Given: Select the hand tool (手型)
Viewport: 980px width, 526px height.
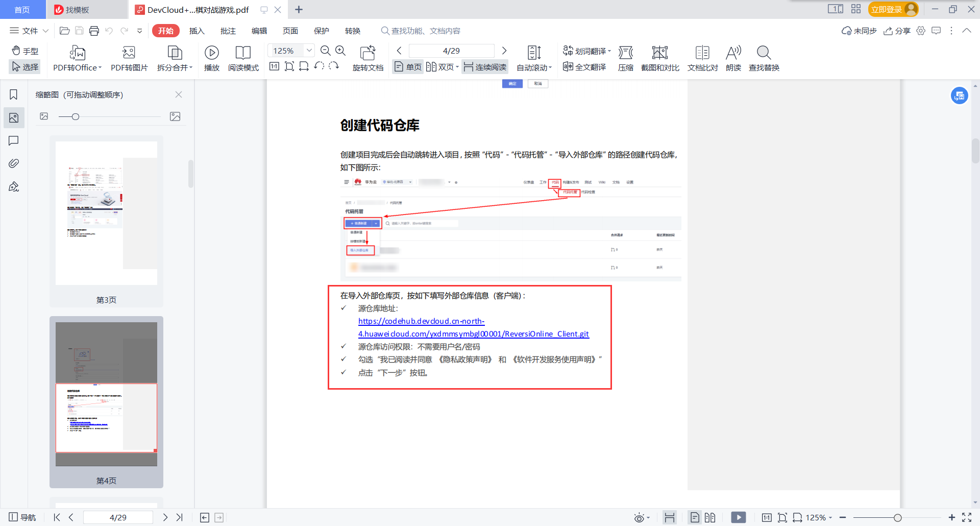Looking at the screenshot, I should 24,51.
